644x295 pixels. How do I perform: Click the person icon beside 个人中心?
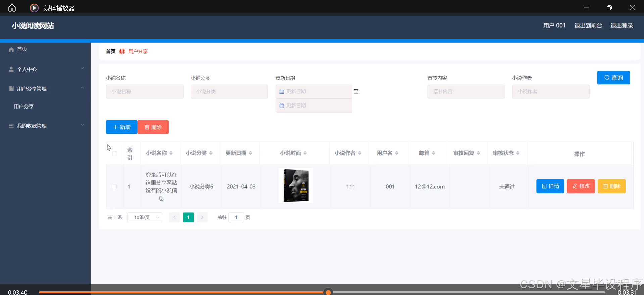point(11,69)
